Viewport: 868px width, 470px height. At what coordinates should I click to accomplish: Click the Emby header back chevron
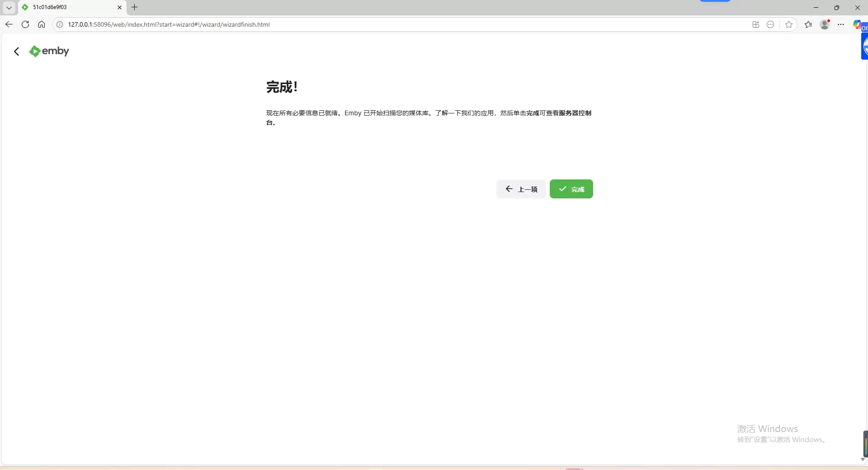click(x=17, y=52)
